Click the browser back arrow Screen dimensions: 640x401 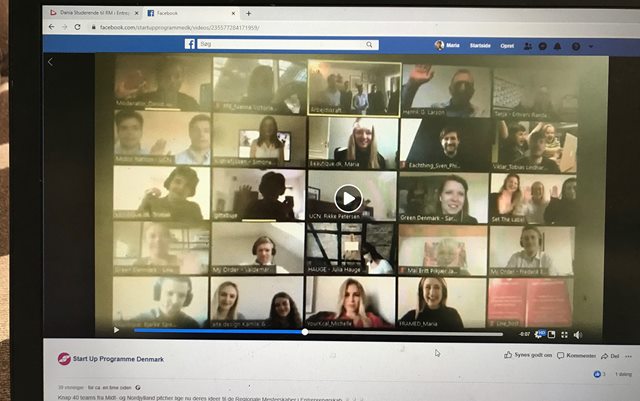tap(51, 27)
